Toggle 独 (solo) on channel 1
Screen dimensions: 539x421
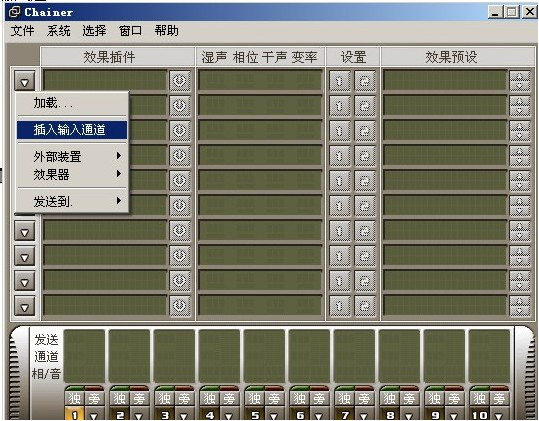[x=75, y=399]
